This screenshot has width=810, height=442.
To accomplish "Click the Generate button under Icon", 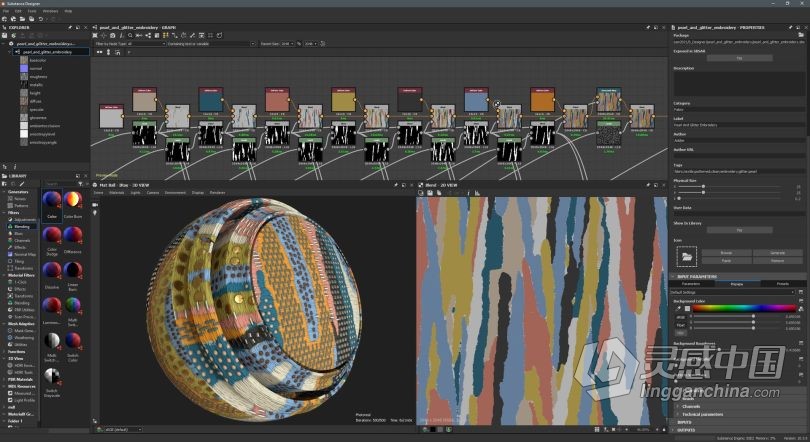I will [x=777, y=253].
